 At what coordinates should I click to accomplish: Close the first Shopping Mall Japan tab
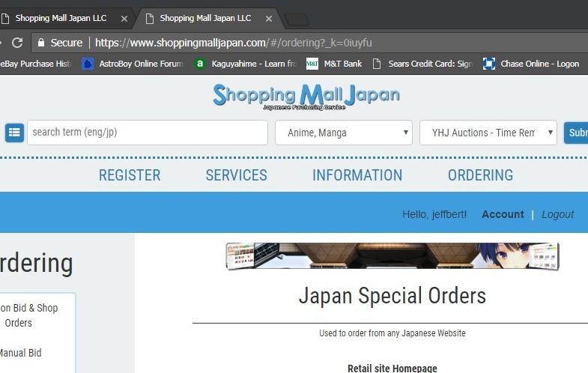[124, 19]
